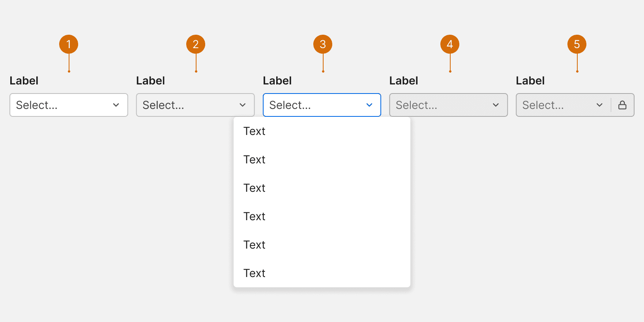Click the orange badge numbered 2
This screenshot has height=322, width=644.
tap(196, 44)
